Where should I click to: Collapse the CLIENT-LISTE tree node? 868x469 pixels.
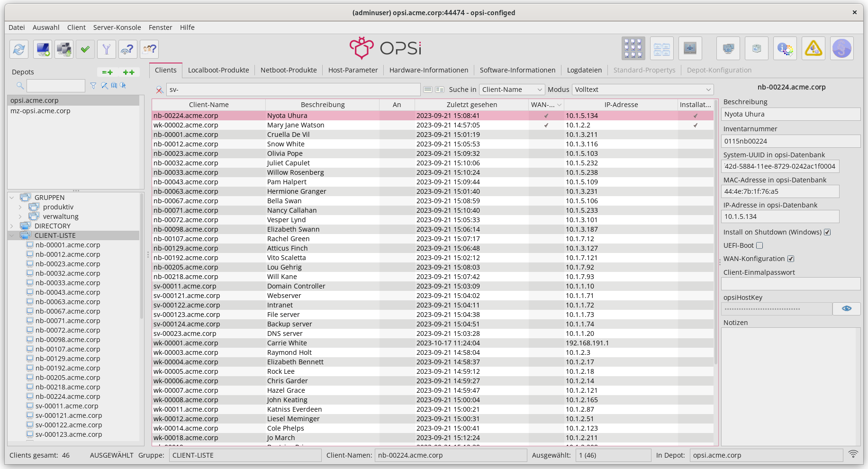(x=12, y=235)
